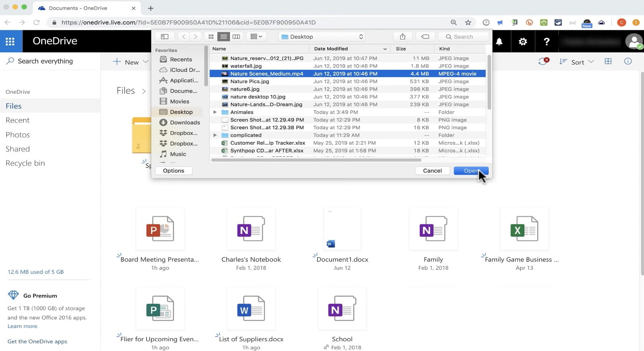Click the file list vertical scrollbar
Screen dimensions: 644x351
[x=489, y=82]
